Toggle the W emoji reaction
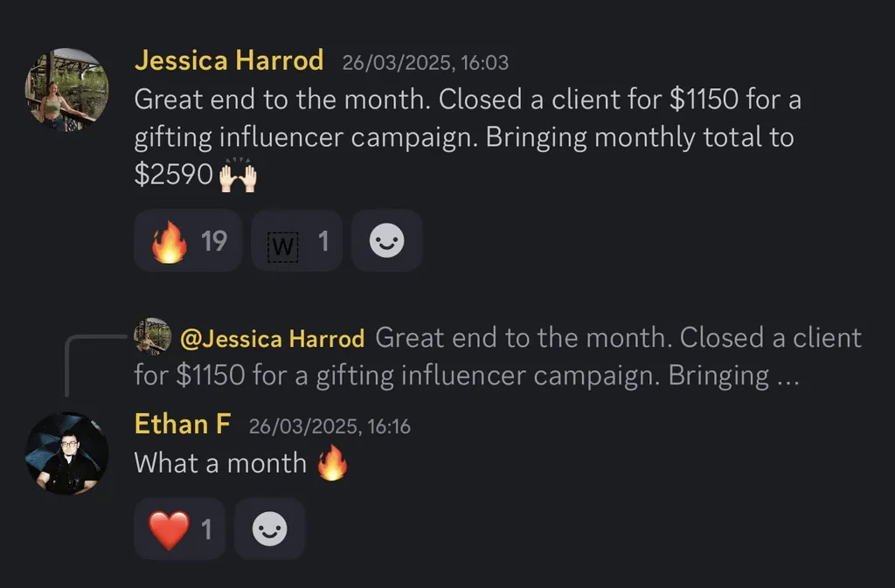895x588 pixels. pyautogui.click(x=297, y=240)
